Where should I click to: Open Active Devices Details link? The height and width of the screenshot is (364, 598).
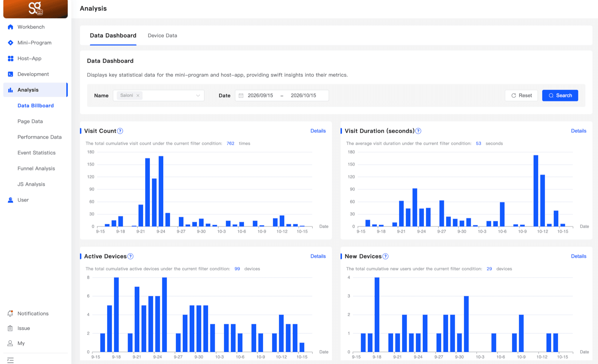click(x=318, y=256)
